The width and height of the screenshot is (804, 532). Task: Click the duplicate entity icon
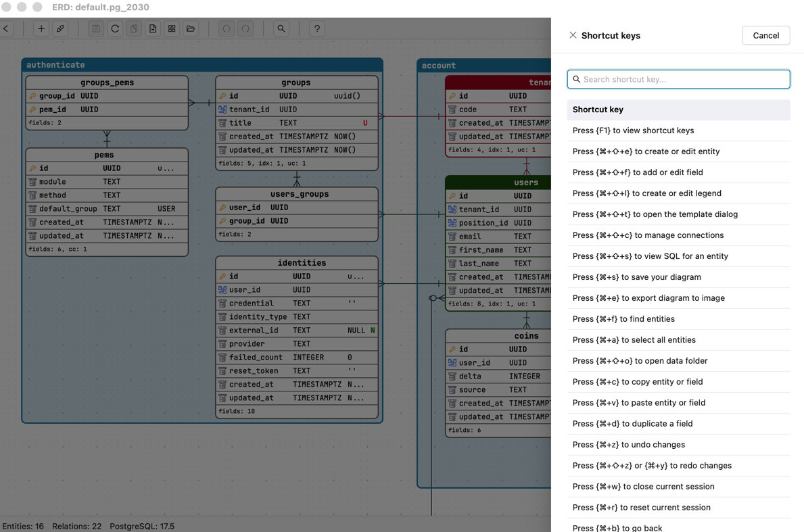(133, 28)
